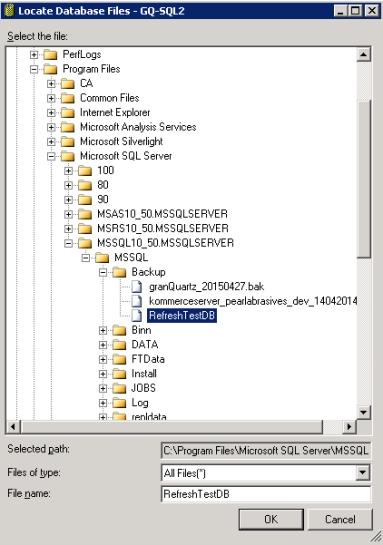Select the granQuartz_20150427.bak file icon

137,287
